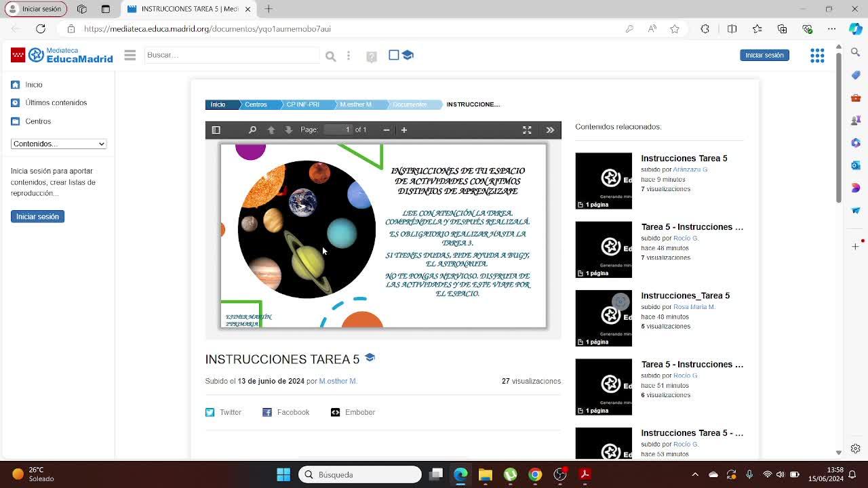Click the browser profile Iniciar sesión button
The height and width of the screenshot is (488, 868).
point(35,9)
